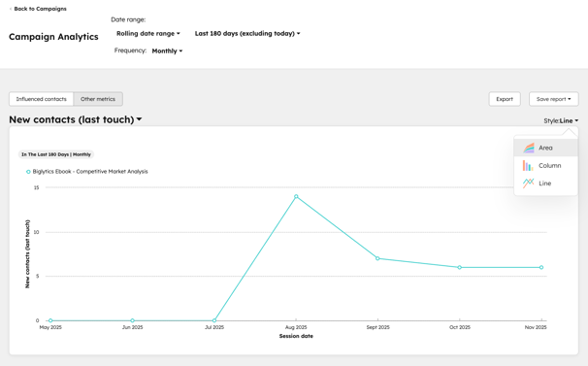Open the Last 180 days dropdown
Viewport: 588px width, 366px height.
pos(247,33)
